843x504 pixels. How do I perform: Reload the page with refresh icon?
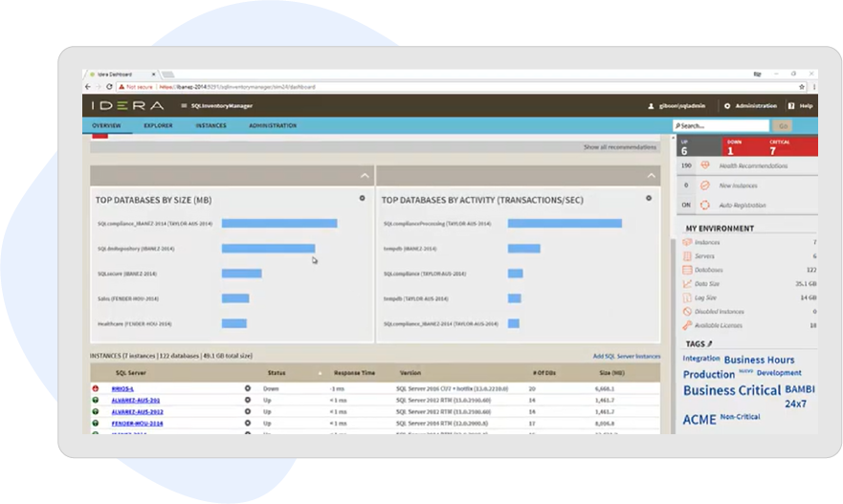(x=109, y=86)
